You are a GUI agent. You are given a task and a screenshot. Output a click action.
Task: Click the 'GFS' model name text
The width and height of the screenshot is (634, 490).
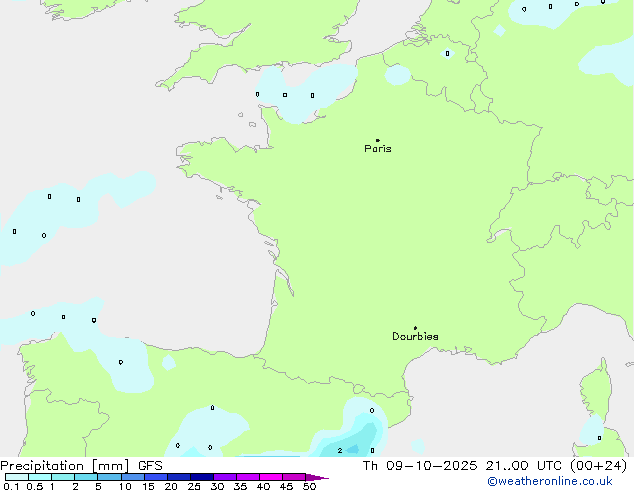[x=150, y=466]
